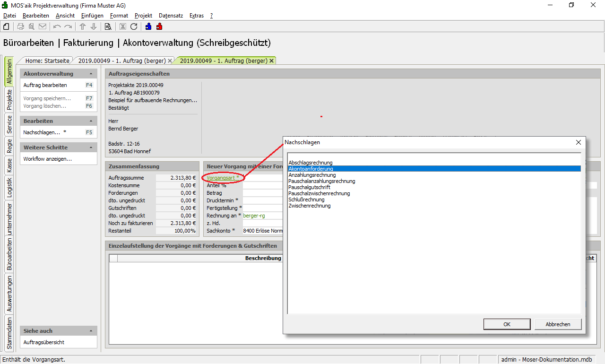Click Abbrechen in the Nachschlagen dialog

pyautogui.click(x=558, y=324)
